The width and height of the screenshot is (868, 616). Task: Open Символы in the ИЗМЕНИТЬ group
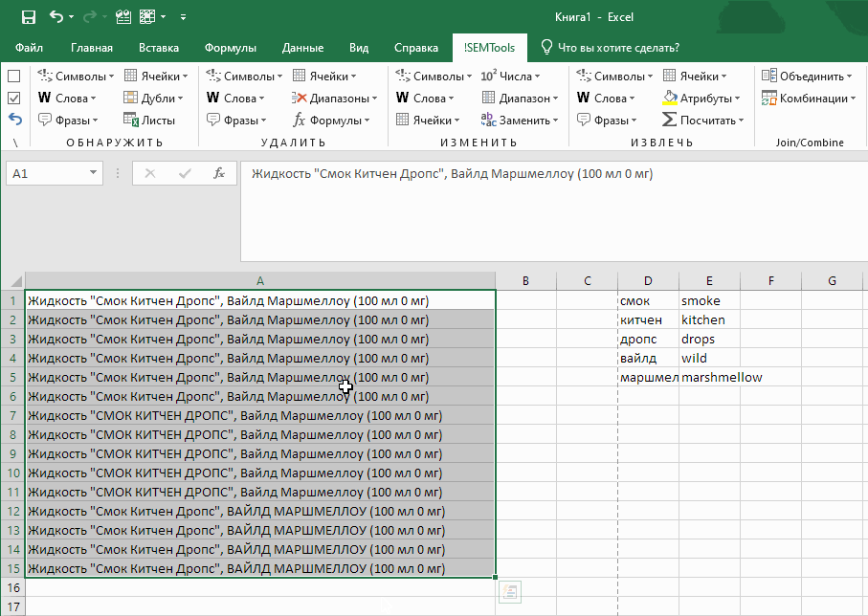[x=434, y=76]
